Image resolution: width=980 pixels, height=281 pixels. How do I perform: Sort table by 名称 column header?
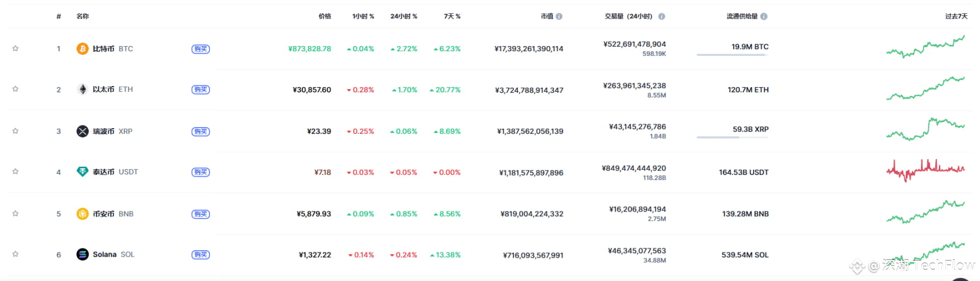(83, 17)
